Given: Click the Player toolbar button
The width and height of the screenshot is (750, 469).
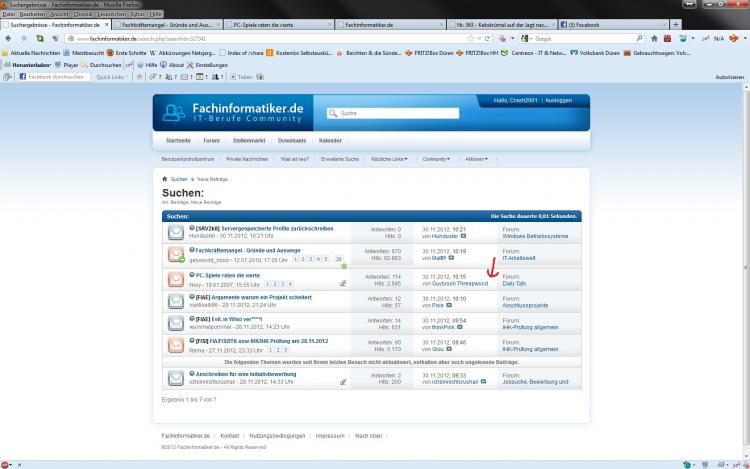Looking at the screenshot, I should click(x=66, y=65).
